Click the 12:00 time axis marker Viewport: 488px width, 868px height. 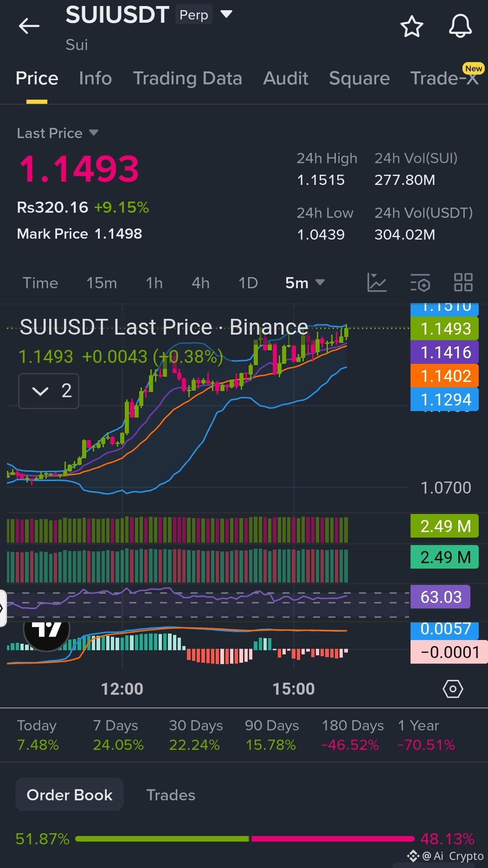pos(122,689)
